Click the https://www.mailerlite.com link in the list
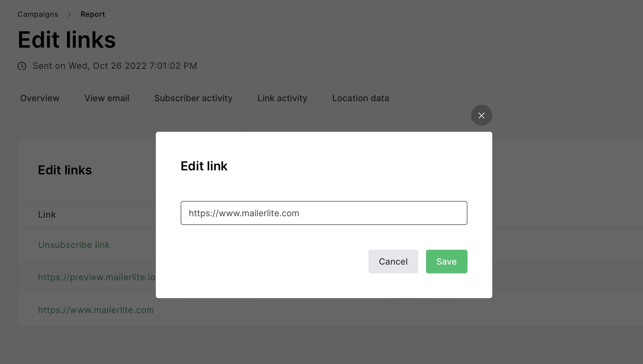This screenshot has width=643, height=364. point(96,310)
